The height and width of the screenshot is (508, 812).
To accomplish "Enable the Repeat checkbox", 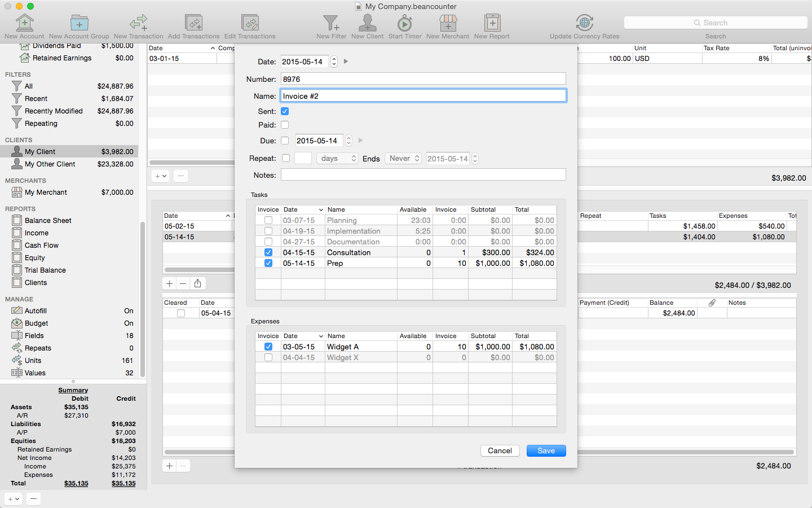I will tap(286, 158).
